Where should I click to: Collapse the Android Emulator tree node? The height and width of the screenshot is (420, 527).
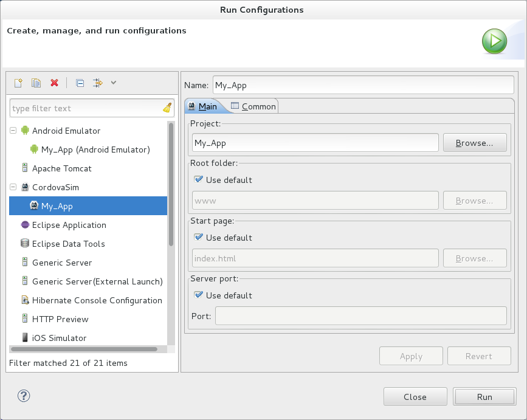pyautogui.click(x=13, y=131)
